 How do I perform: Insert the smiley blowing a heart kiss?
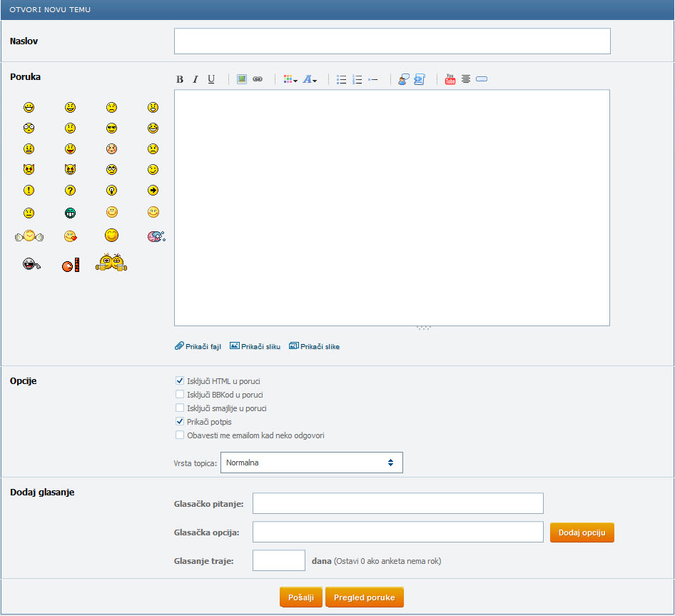click(x=70, y=236)
